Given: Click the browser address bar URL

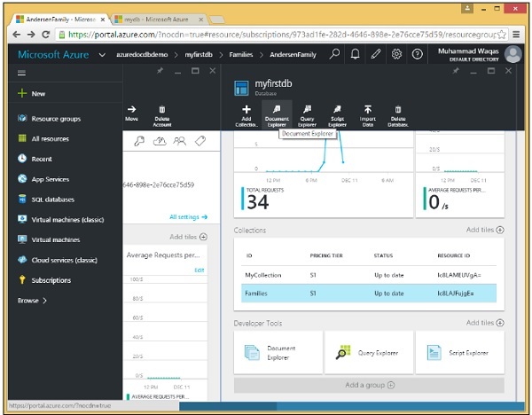Looking at the screenshot, I should coord(282,35).
